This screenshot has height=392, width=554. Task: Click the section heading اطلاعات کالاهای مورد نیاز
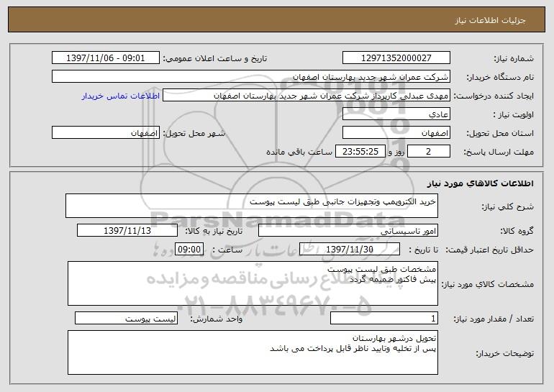click(x=480, y=183)
